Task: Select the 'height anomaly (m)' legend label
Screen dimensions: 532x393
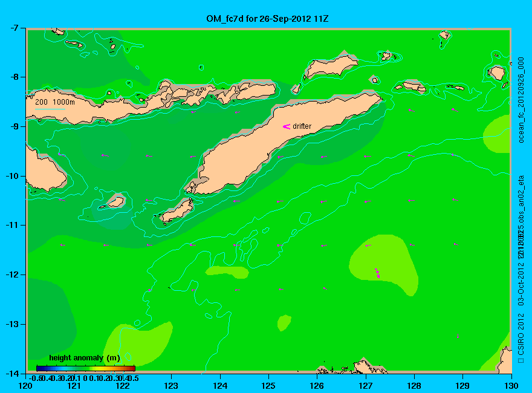Action: coord(85,358)
